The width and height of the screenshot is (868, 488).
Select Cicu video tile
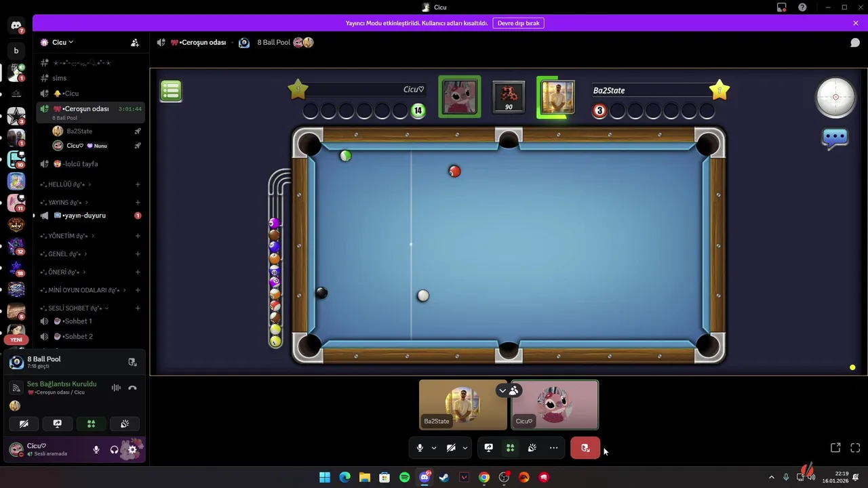click(555, 405)
